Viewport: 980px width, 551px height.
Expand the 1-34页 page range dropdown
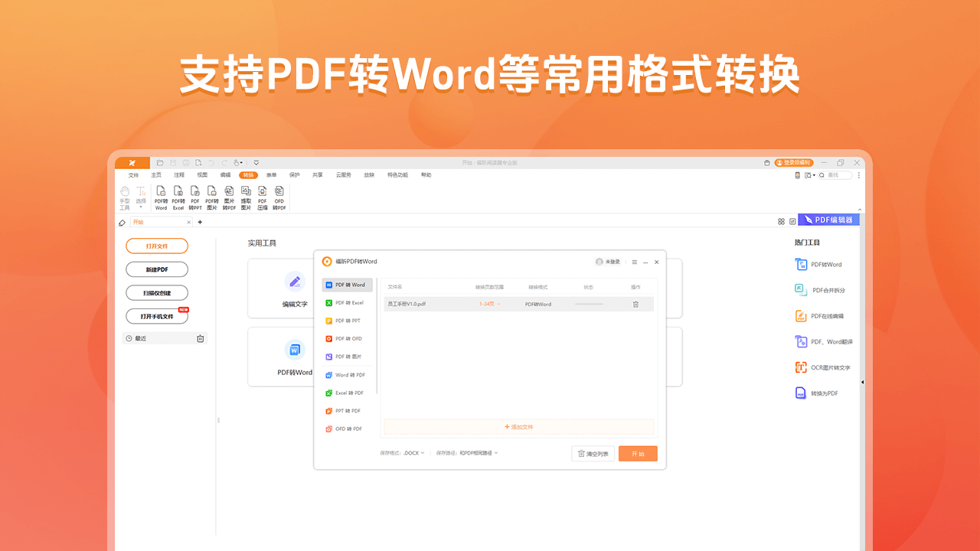pyautogui.click(x=489, y=304)
